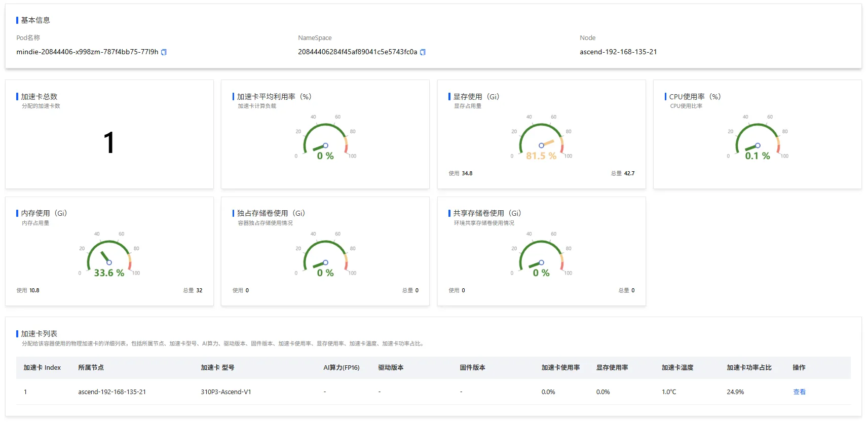
Task: Select the 所属节点 column header
Action: 91,368
